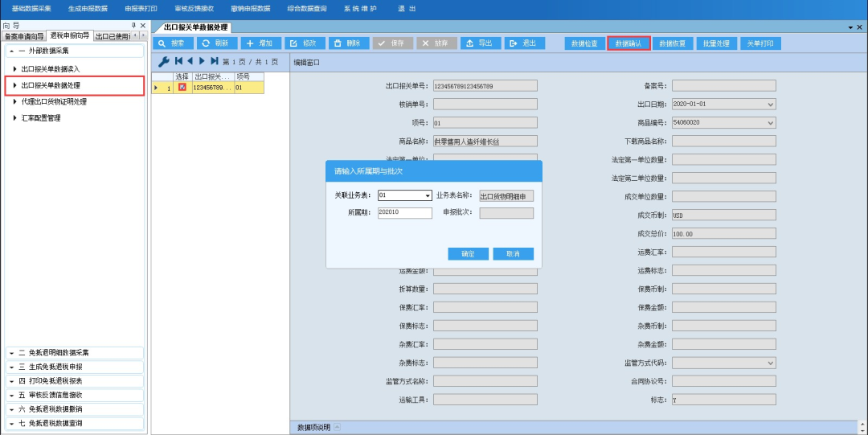Click the 删除 delete toolbar button
This screenshot has height=435, width=868.
click(349, 43)
